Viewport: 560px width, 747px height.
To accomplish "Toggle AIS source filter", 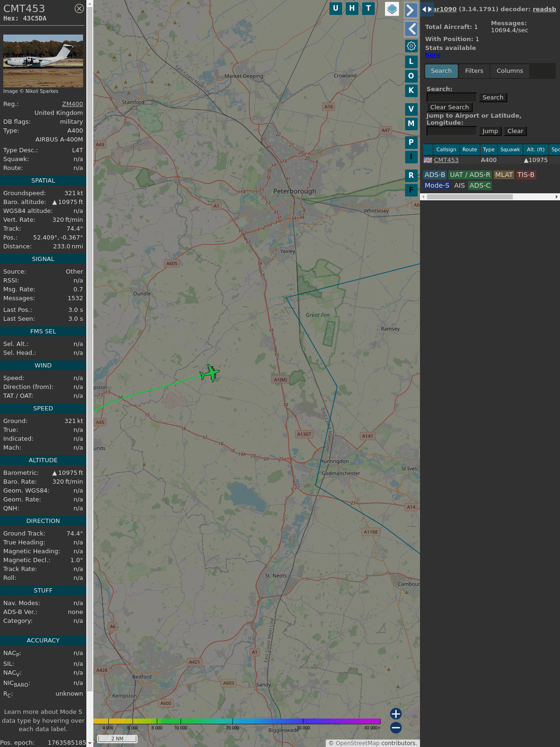I will (x=460, y=185).
